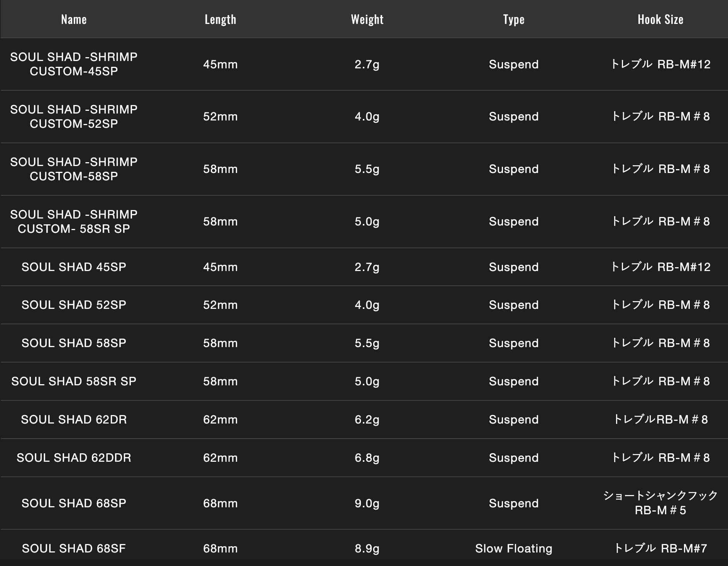Click the Weight column header
This screenshot has height=566, width=728.
(x=367, y=19)
